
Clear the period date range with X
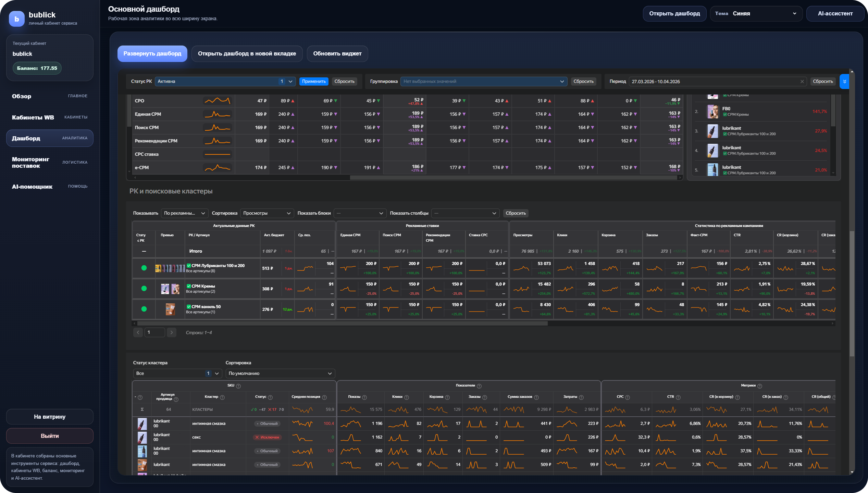click(802, 81)
